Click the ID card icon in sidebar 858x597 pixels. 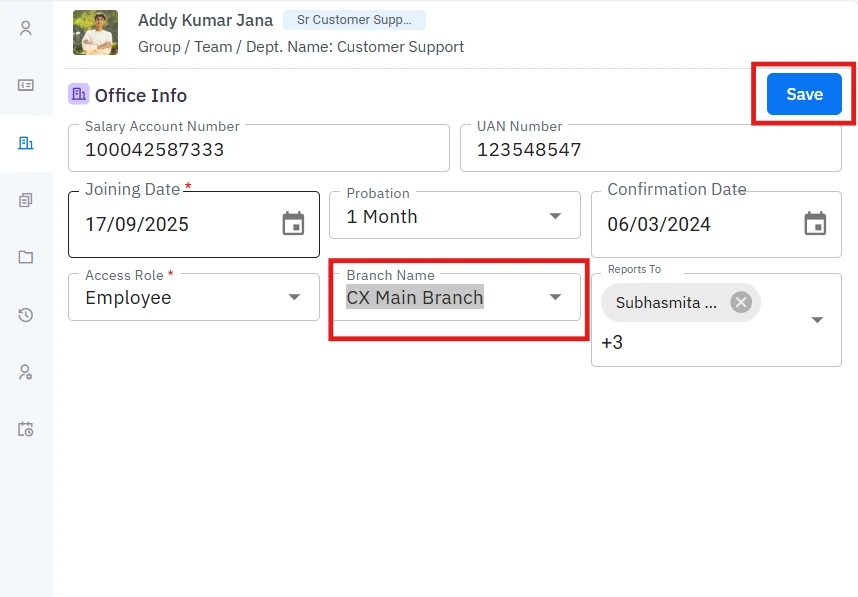click(x=26, y=85)
